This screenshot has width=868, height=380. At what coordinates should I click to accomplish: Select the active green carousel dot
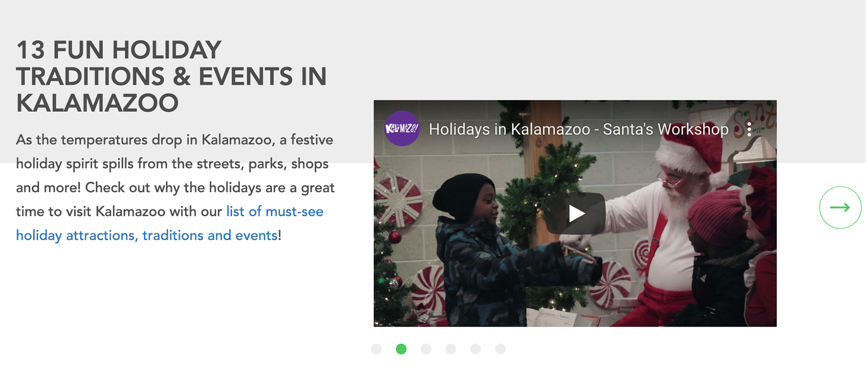[x=401, y=349]
